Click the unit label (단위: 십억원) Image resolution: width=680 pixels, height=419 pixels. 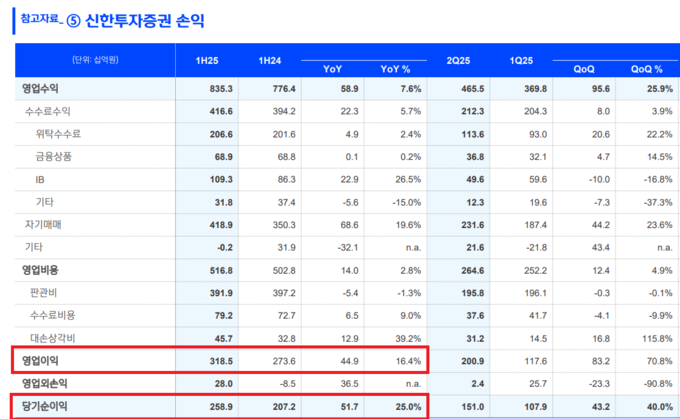(x=95, y=60)
